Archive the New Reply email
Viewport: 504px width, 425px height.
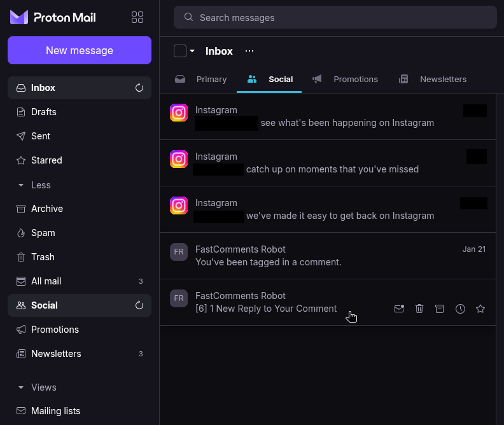coord(440,309)
